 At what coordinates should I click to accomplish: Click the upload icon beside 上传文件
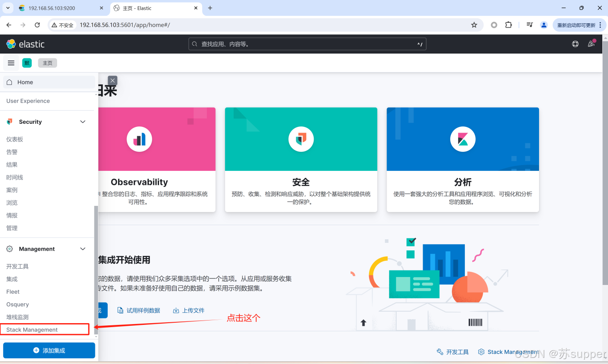[176, 310]
